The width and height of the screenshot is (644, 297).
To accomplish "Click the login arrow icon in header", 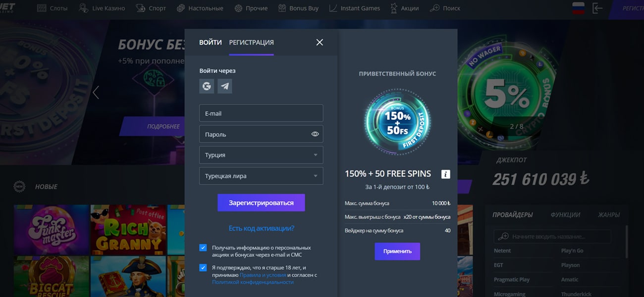I will pyautogui.click(x=598, y=8).
